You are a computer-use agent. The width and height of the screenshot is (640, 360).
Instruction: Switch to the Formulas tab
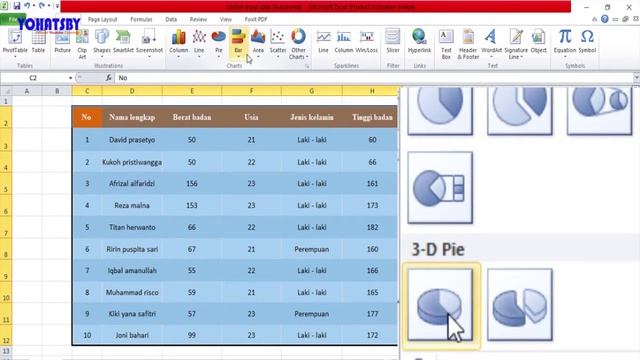[x=141, y=19]
